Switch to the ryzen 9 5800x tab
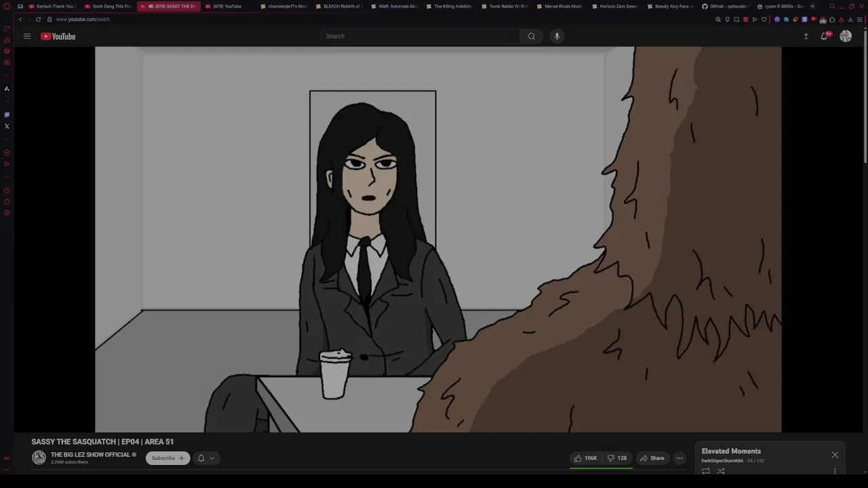868x488 pixels. click(780, 6)
